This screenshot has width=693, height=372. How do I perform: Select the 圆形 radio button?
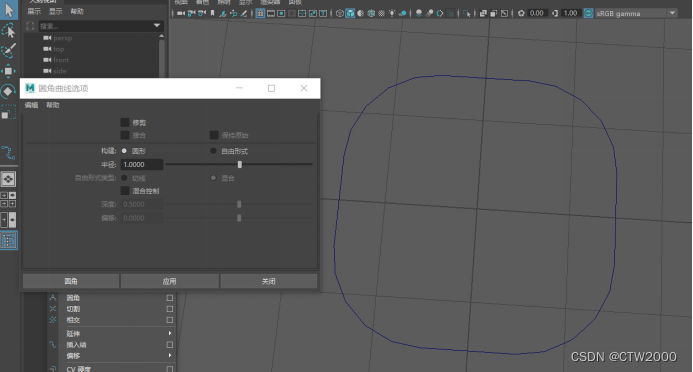pos(124,151)
